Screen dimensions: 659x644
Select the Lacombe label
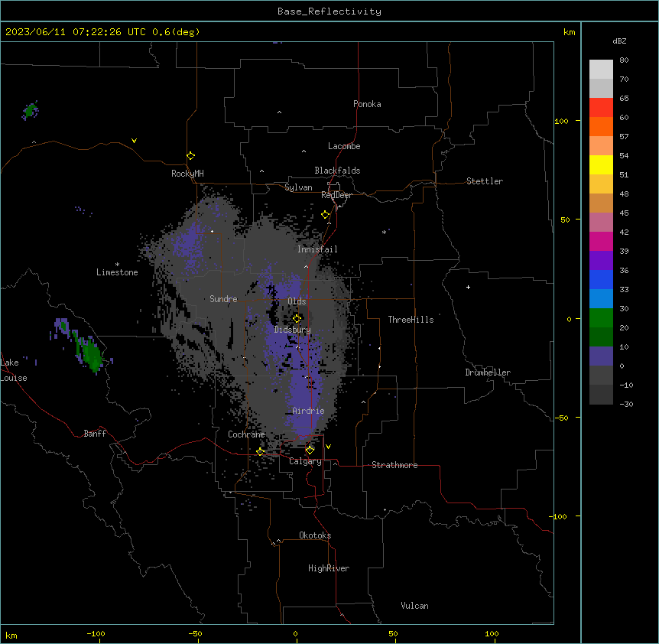coord(344,146)
